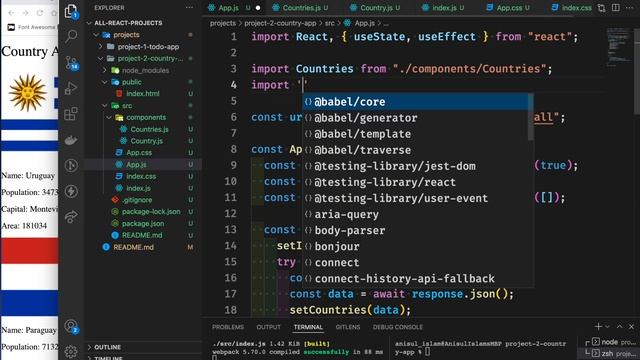Click the suggestion list scrollbar

pyautogui.click(x=531, y=118)
